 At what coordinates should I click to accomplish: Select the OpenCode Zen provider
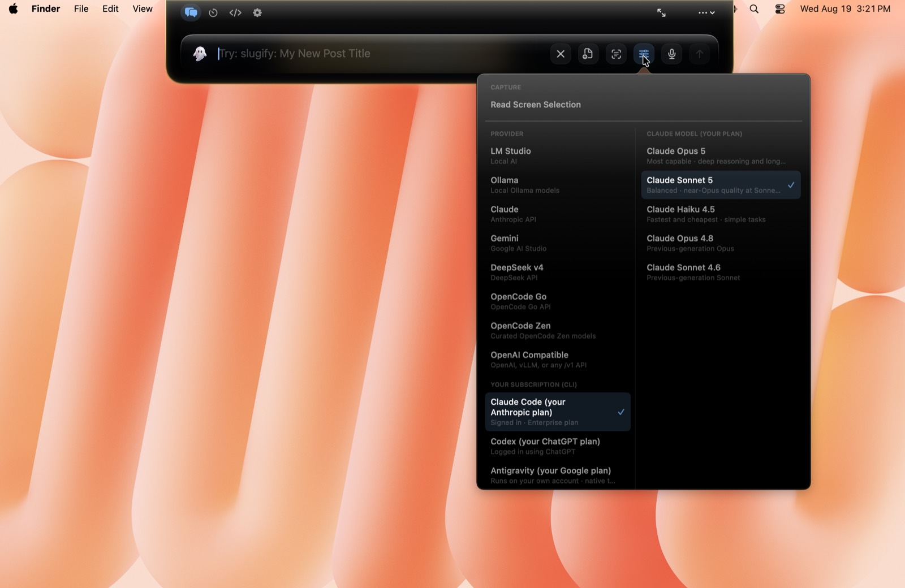coord(558,330)
